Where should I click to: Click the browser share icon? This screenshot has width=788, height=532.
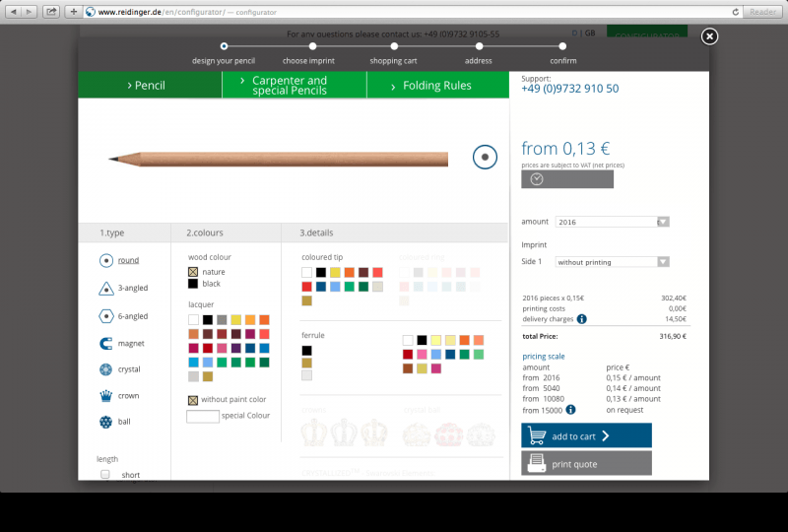coord(51,12)
